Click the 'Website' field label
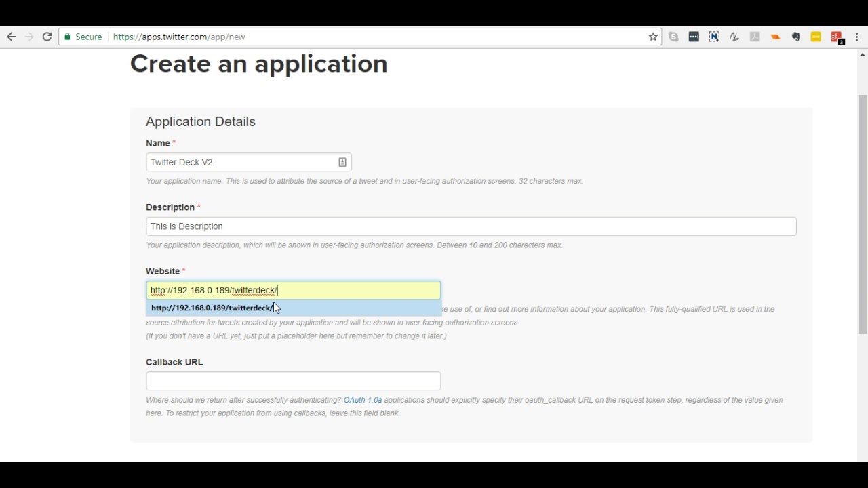The height and width of the screenshot is (488, 868). coord(163,271)
